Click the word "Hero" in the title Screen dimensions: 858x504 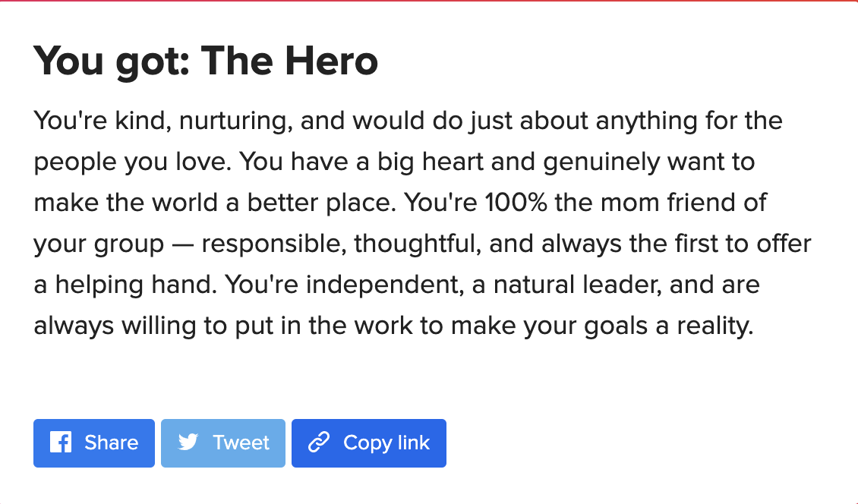[331, 60]
